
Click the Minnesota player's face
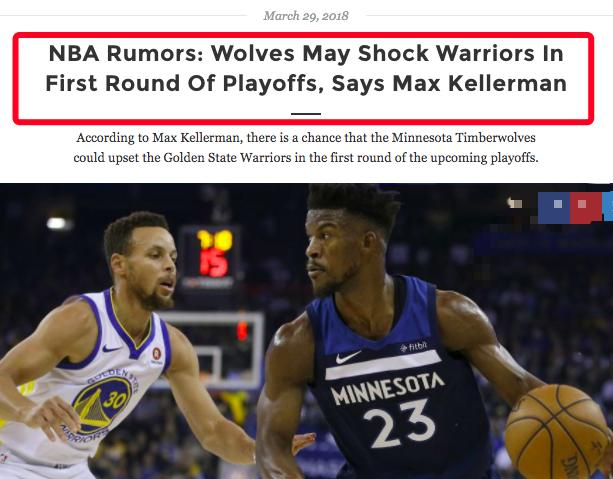tap(332, 252)
